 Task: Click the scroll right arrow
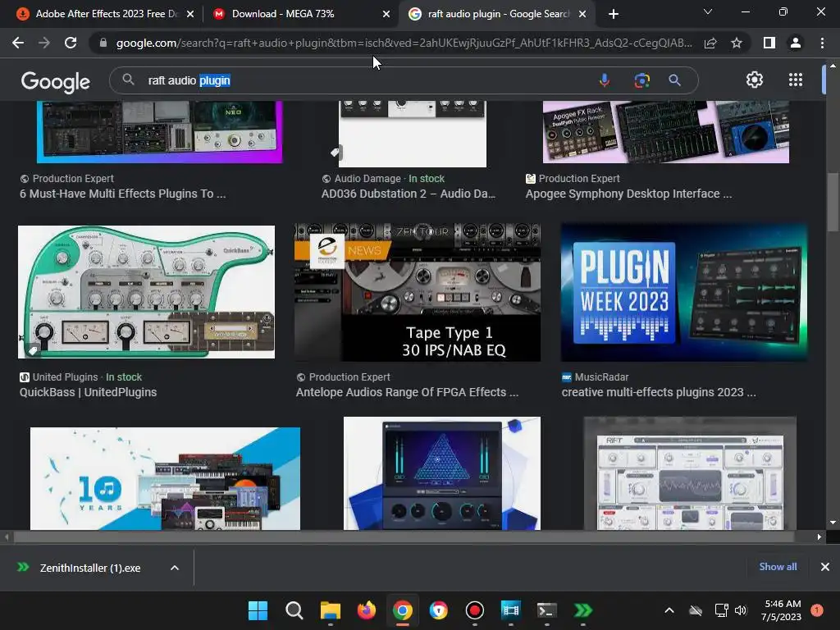coord(819,536)
